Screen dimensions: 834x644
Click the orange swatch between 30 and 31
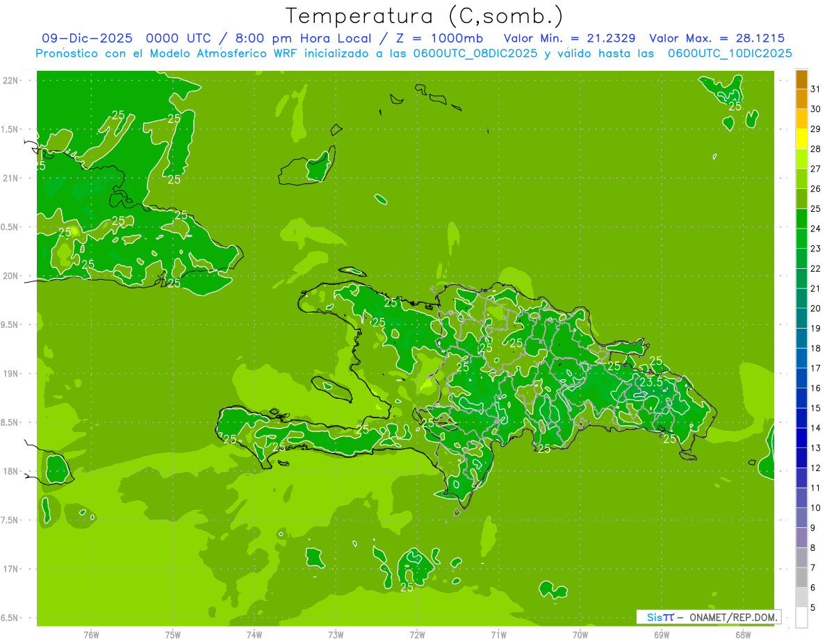point(801,99)
